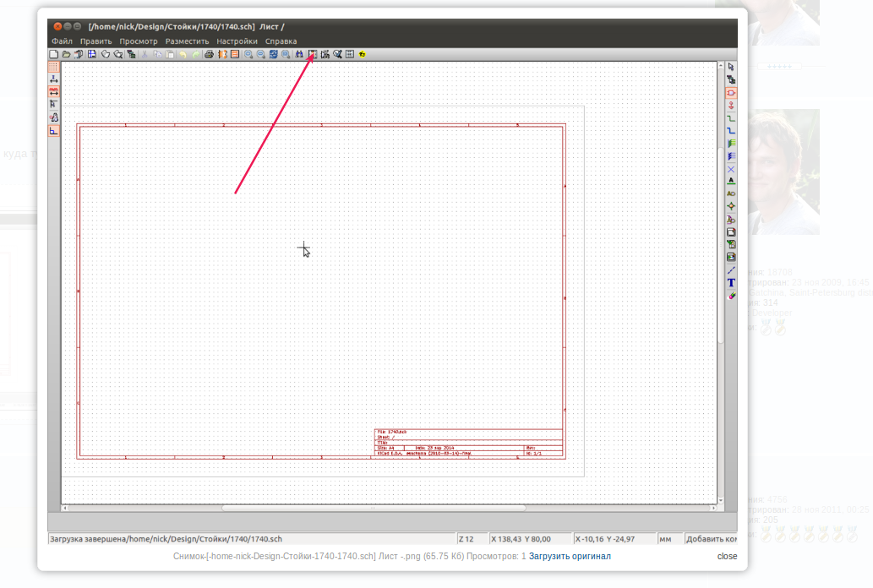Viewport: 873px width, 588px height.
Task: Click the zoom in magnifier icon
Action: tap(248, 54)
